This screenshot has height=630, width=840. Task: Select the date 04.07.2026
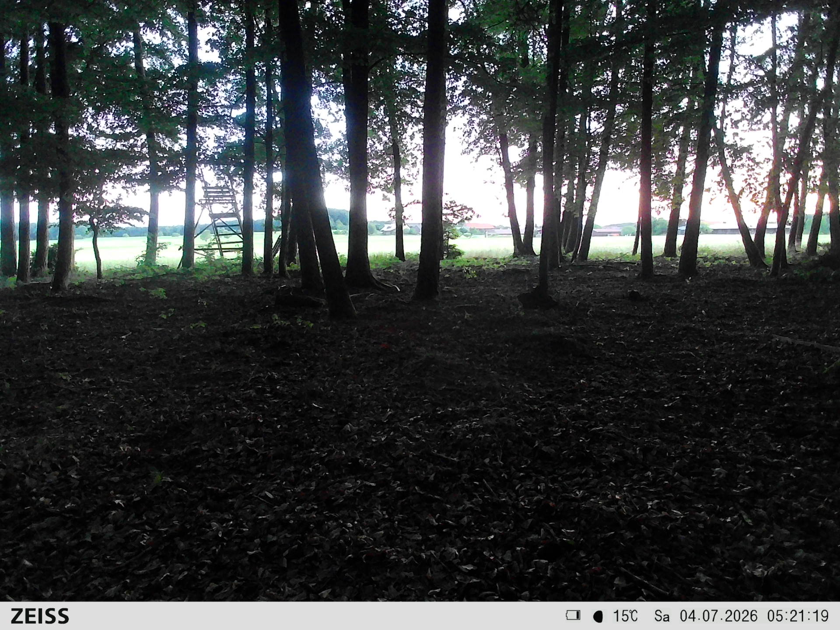point(718,616)
